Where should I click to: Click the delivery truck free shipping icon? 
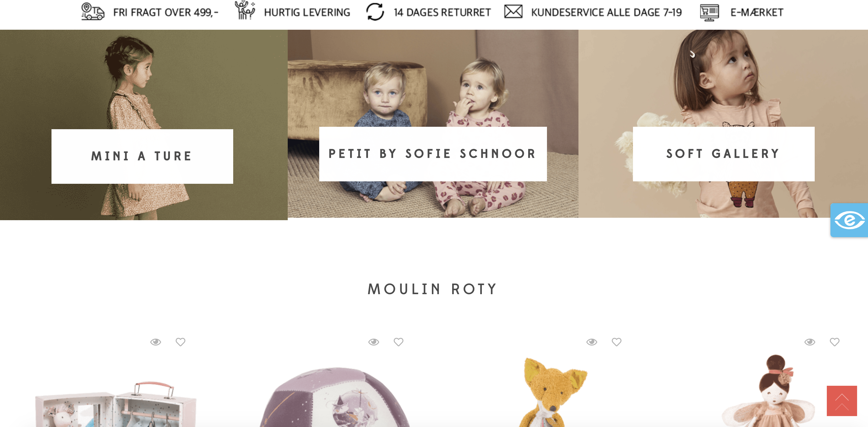[93, 12]
